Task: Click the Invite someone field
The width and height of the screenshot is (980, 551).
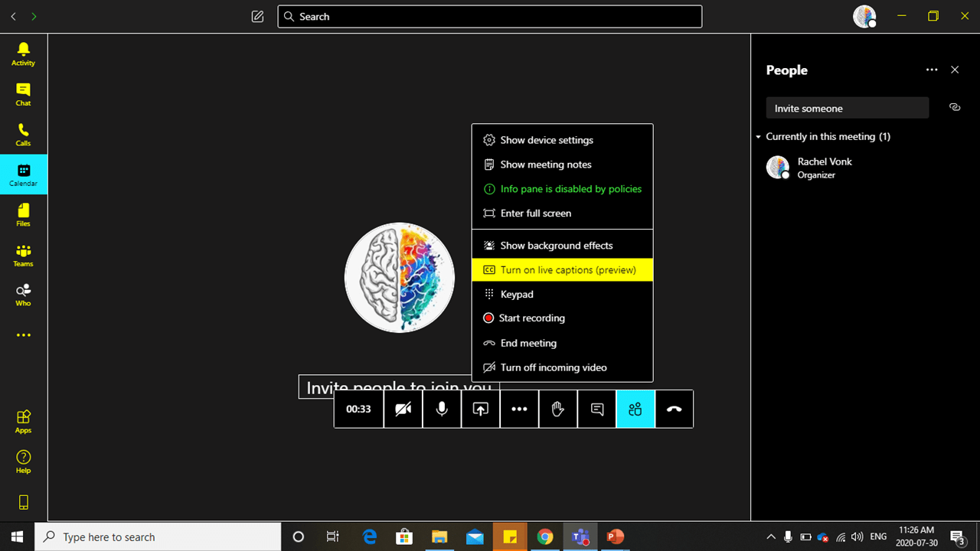Action: coord(847,108)
